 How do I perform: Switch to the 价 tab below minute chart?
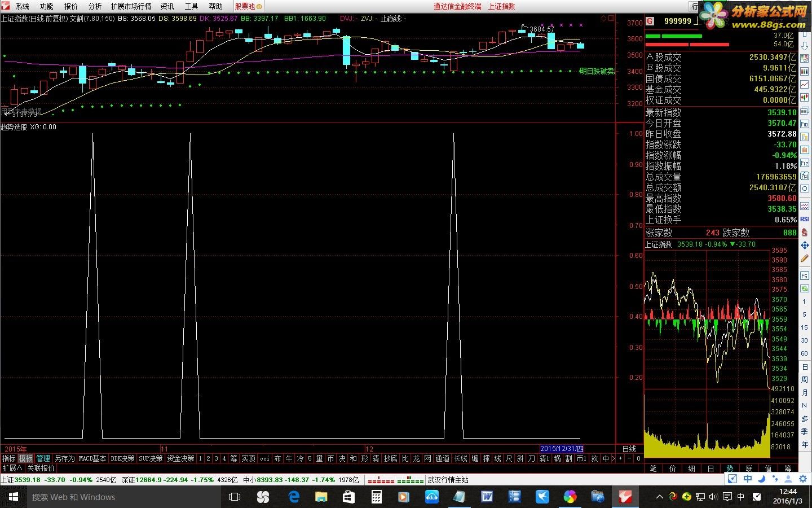pos(673,468)
